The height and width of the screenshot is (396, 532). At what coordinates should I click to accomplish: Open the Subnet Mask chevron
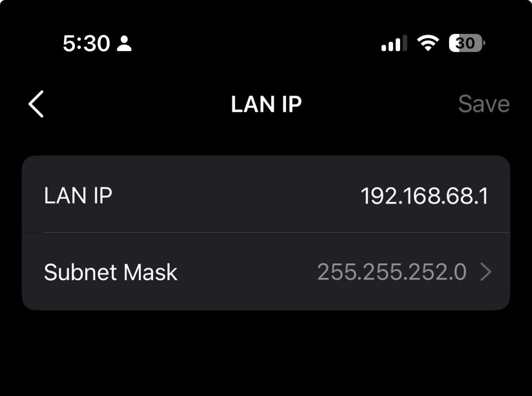coord(486,272)
